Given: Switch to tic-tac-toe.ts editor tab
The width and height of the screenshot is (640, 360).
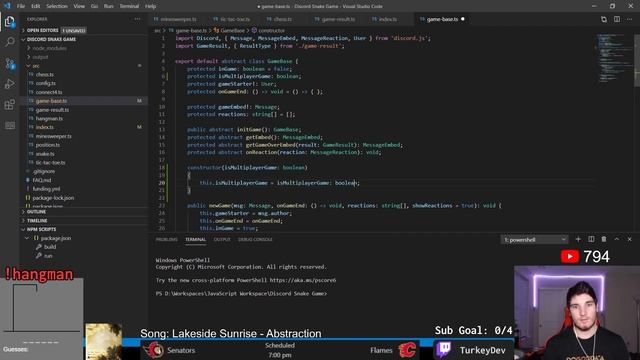Looking at the screenshot, I should tap(234, 19).
